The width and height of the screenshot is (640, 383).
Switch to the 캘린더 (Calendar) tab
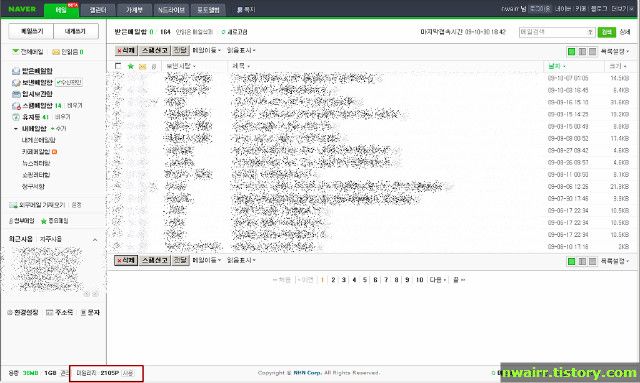[x=98, y=10]
